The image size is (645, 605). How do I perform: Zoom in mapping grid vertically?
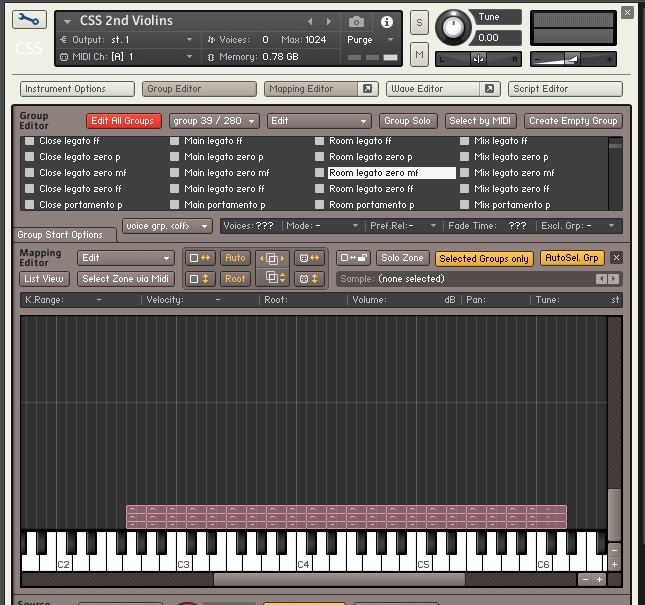click(x=614, y=565)
